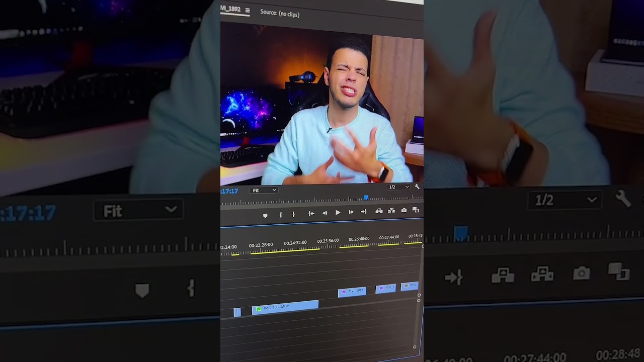Click the Mark In bracket icon
The height and width of the screenshot is (362, 644).
(281, 215)
